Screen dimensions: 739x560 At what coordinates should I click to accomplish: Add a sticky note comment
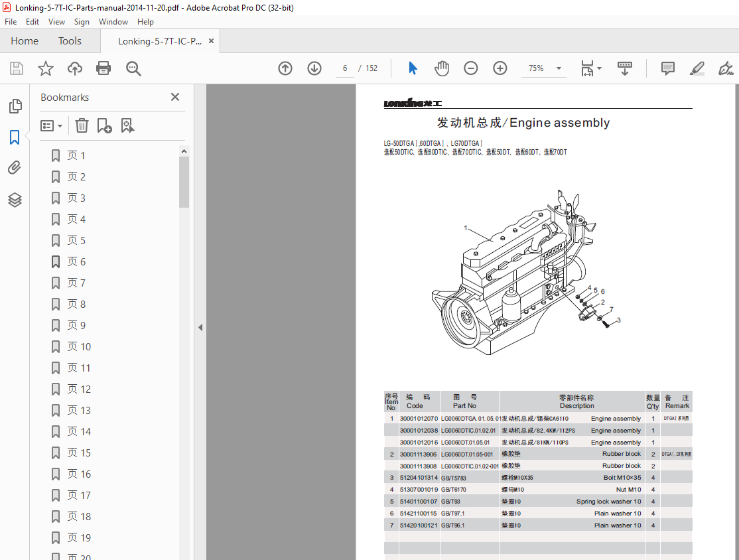[668, 68]
